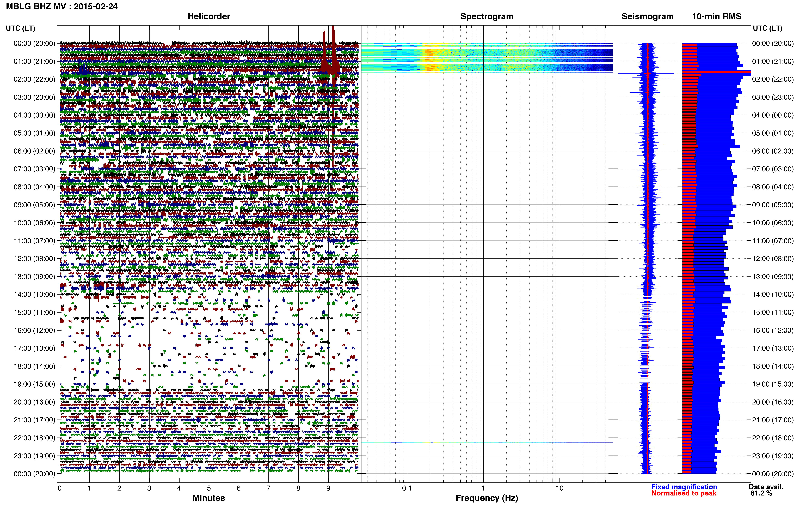Viewport: 812px width, 508px height.
Task: Click the left 'UTC (LT)' axis label
Action: 21,28
